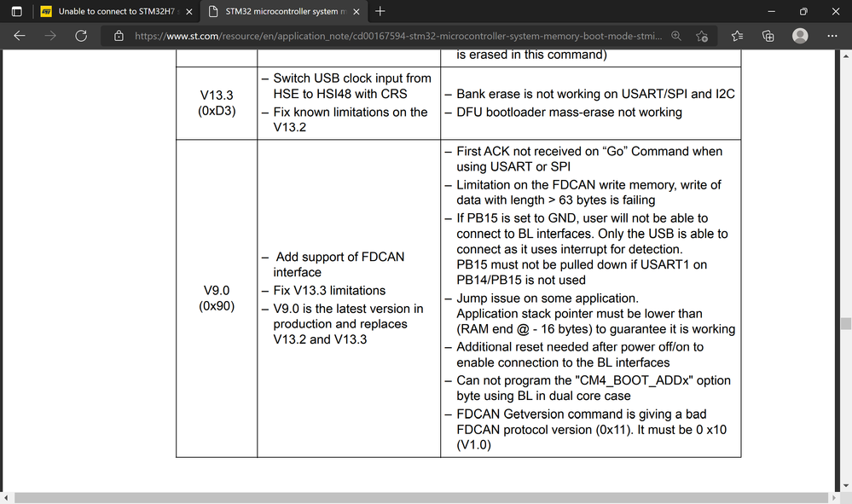Click 'is erased in this command)' text
The image size is (852, 504).
tap(532, 55)
